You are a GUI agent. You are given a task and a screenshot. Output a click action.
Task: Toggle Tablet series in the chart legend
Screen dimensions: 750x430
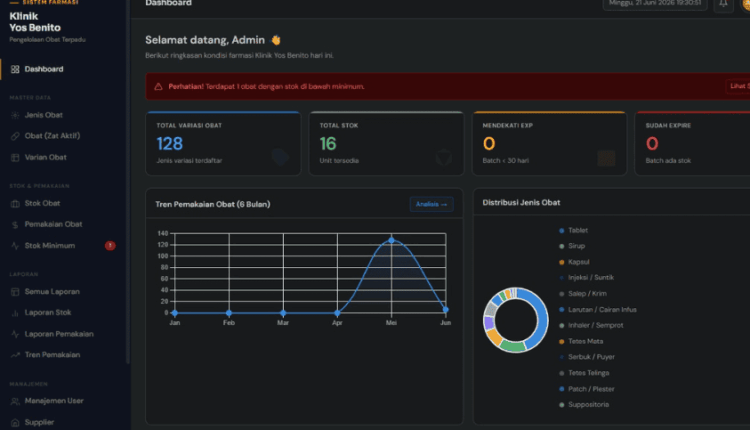(x=573, y=231)
